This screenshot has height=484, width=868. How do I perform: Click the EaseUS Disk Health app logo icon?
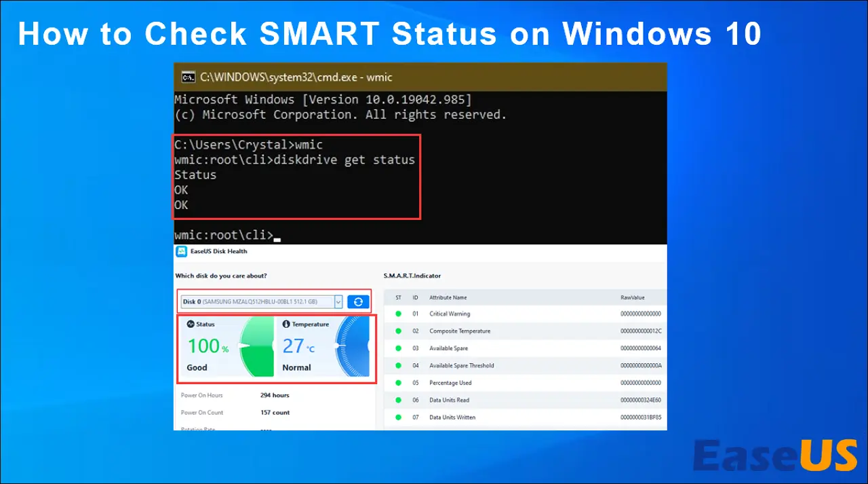click(x=182, y=251)
